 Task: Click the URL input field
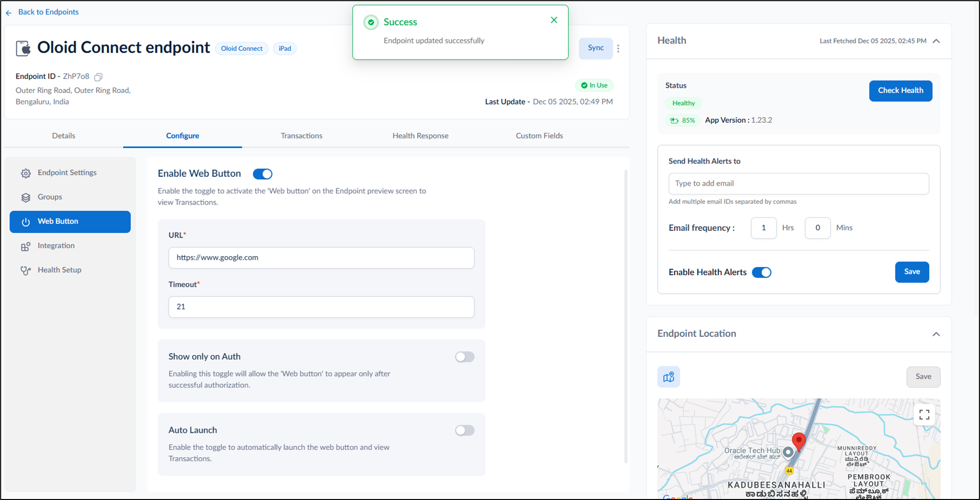[321, 258]
